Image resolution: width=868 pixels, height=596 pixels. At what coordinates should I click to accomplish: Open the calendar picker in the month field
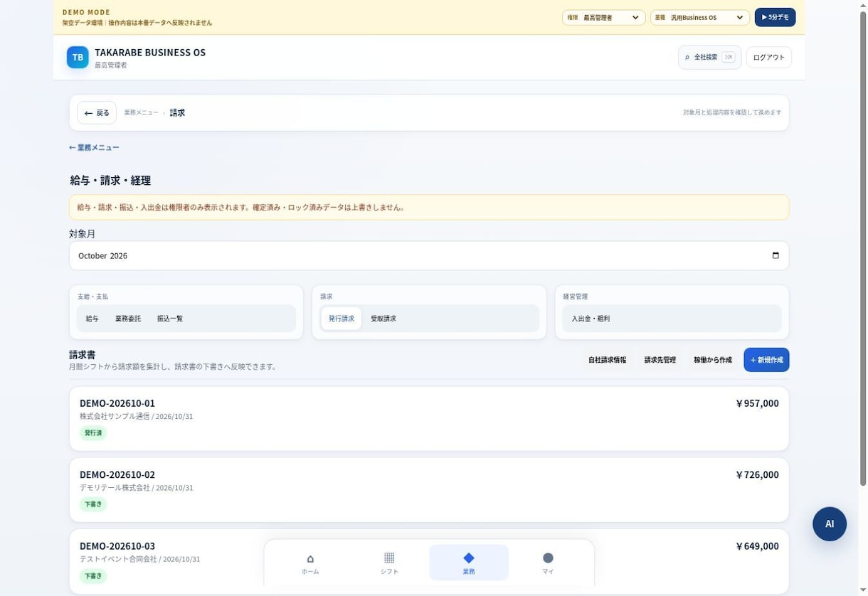click(776, 255)
